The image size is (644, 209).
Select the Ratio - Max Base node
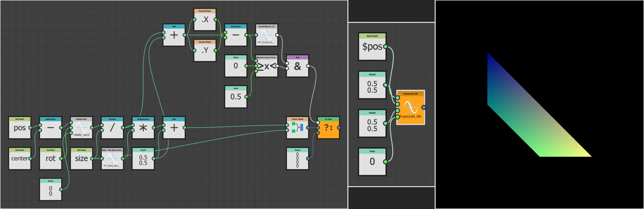[x=112, y=158]
